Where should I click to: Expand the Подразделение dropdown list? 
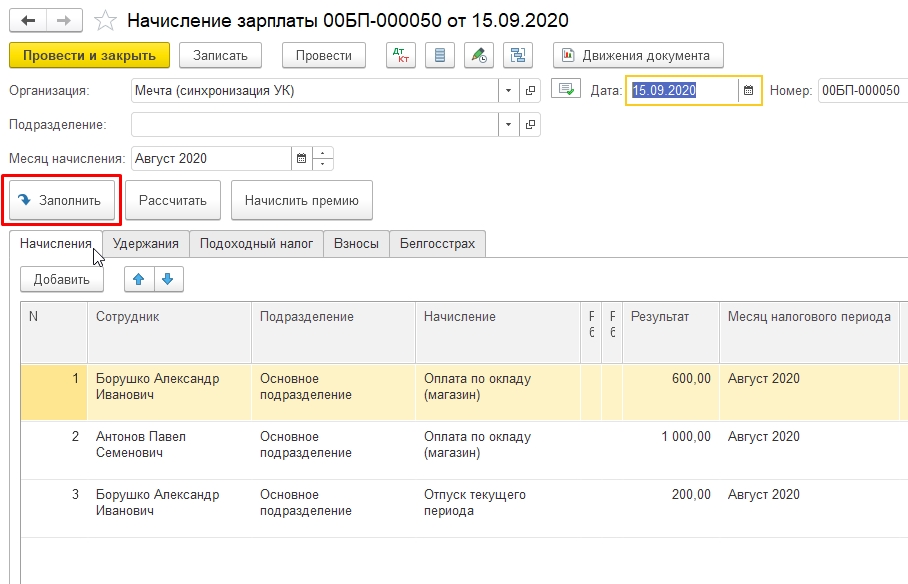508,125
